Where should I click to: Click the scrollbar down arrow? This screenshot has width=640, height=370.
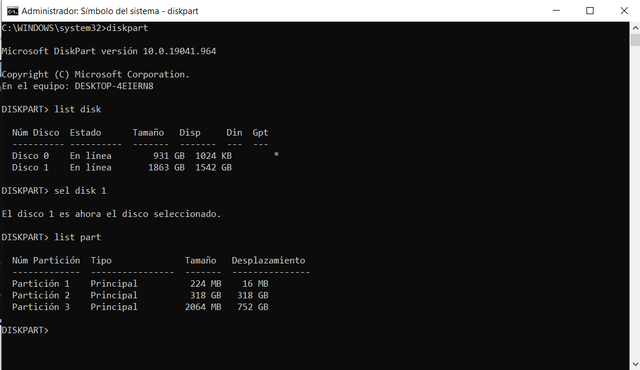[635, 364]
